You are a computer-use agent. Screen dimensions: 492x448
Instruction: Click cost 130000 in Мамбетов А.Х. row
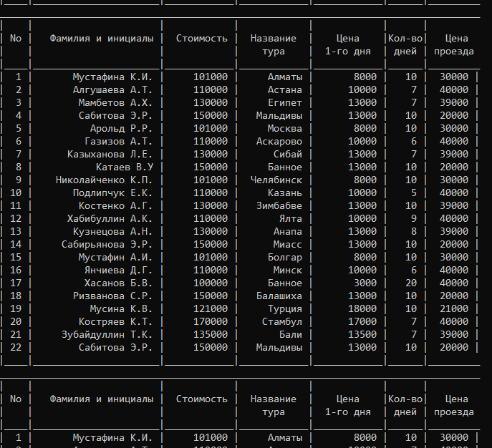pos(211,103)
